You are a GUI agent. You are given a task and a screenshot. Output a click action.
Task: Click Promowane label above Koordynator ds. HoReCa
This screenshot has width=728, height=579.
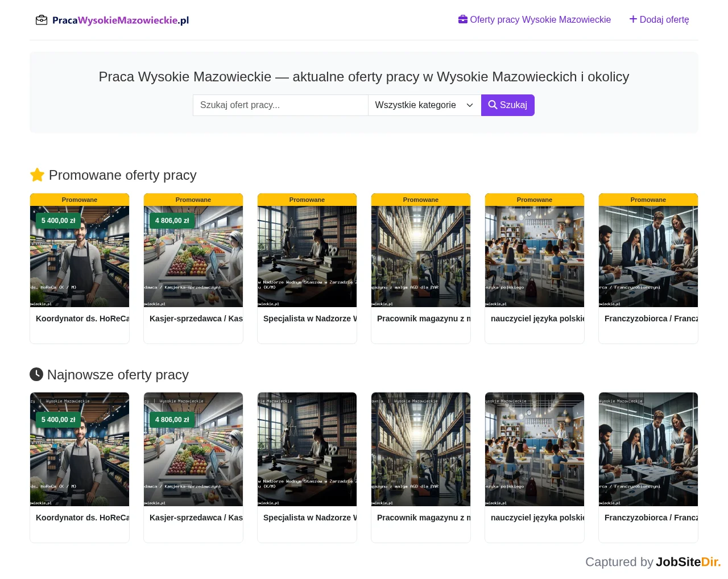80,200
